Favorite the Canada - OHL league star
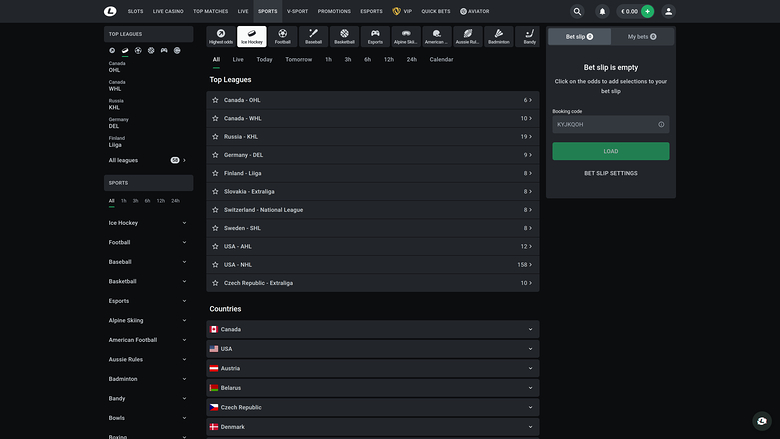This screenshot has height=439, width=780. (x=215, y=100)
